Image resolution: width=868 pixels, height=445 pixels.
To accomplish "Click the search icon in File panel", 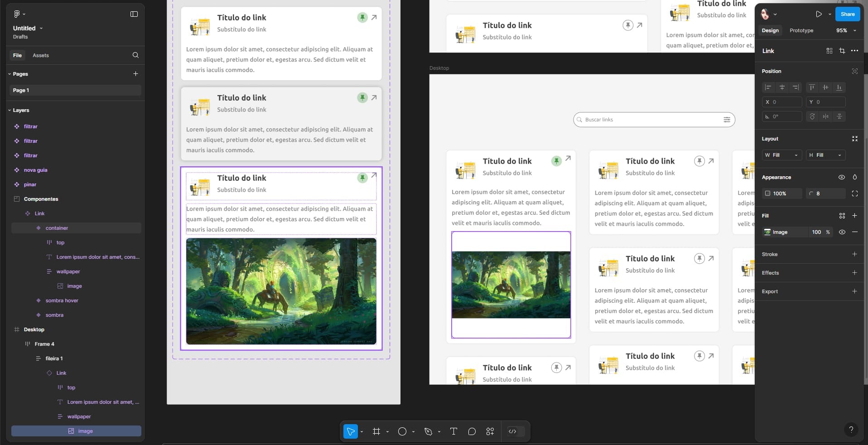I will (135, 55).
